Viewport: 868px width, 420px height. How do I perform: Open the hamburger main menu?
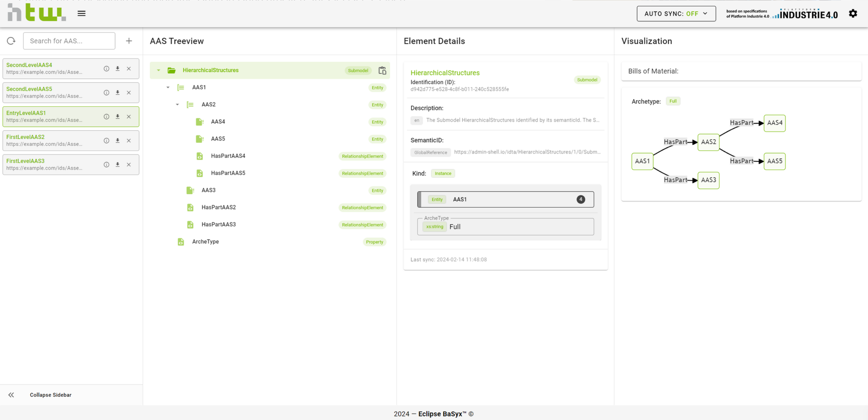[81, 14]
